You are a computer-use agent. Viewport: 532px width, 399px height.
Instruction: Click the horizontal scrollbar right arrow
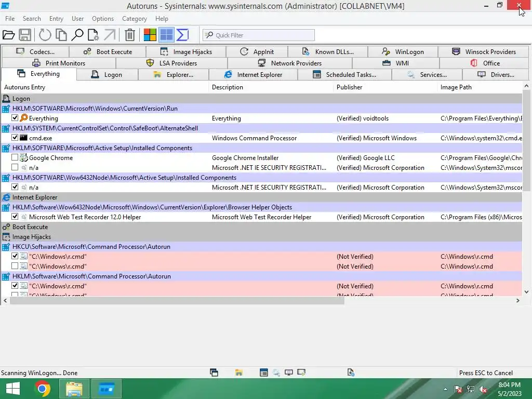click(518, 301)
